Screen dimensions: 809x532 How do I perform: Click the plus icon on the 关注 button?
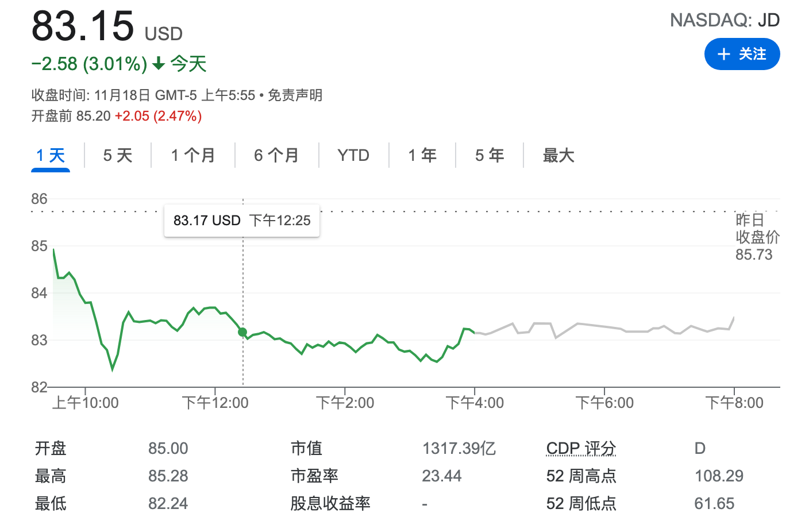click(x=723, y=53)
